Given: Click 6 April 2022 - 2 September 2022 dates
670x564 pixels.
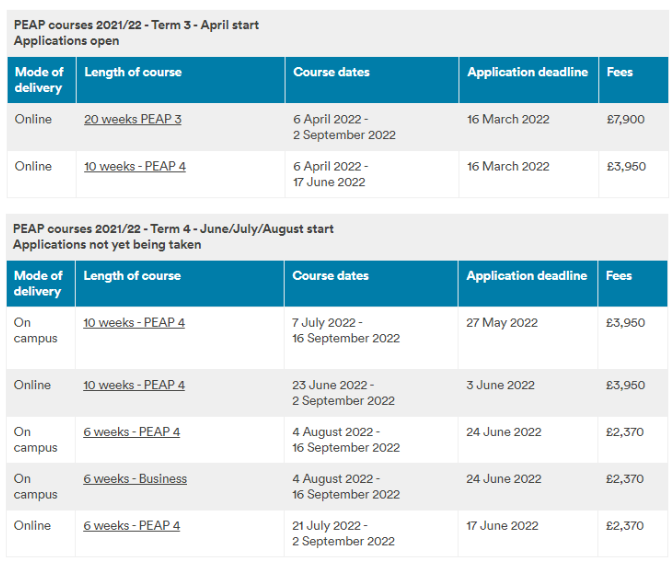Looking at the screenshot, I should point(343,127).
